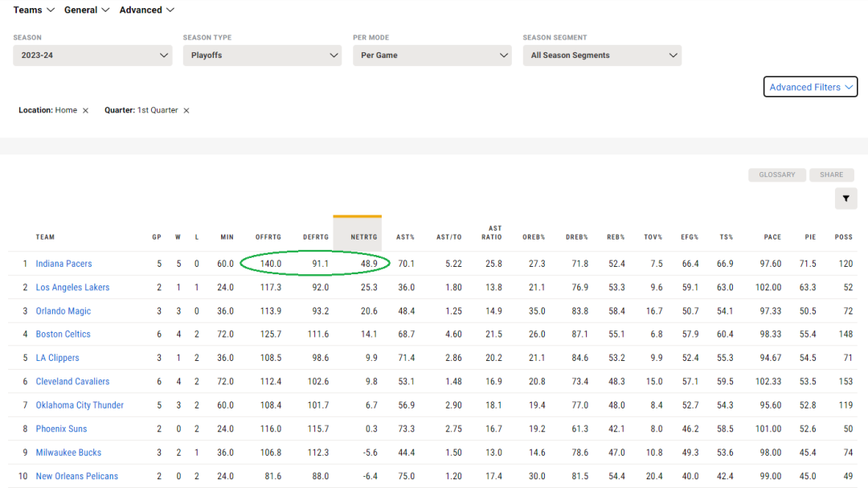Open LA Clippers team link
Screen dimensions: 868x488
[x=58, y=359]
